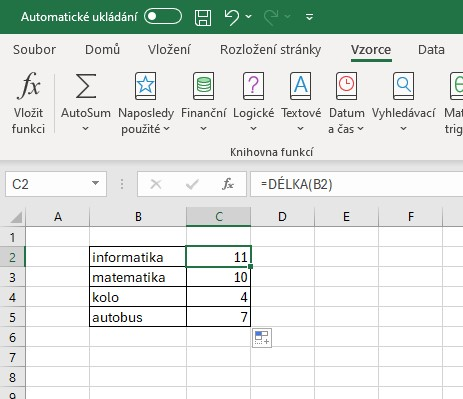Switch to the Domů tab
The height and width of the screenshot is (399, 463).
(102, 50)
